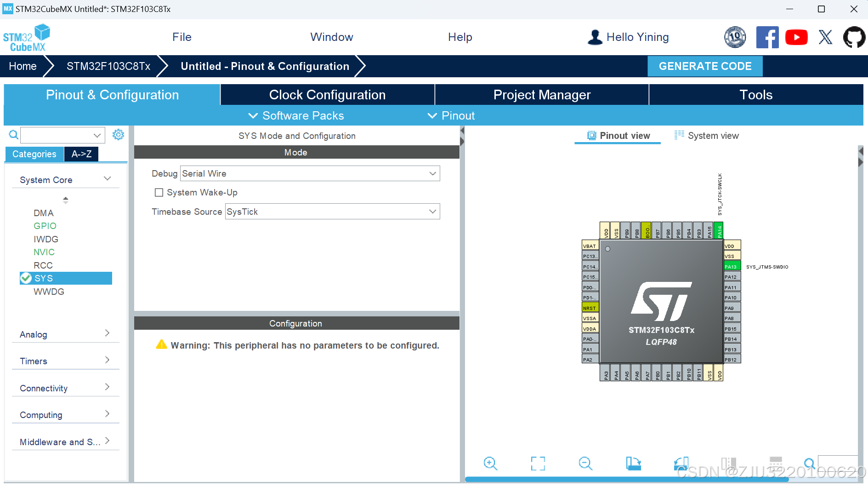This screenshot has width=868, height=487.
Task: Select the PA14 pin on the chip
Action: [719, 231]
